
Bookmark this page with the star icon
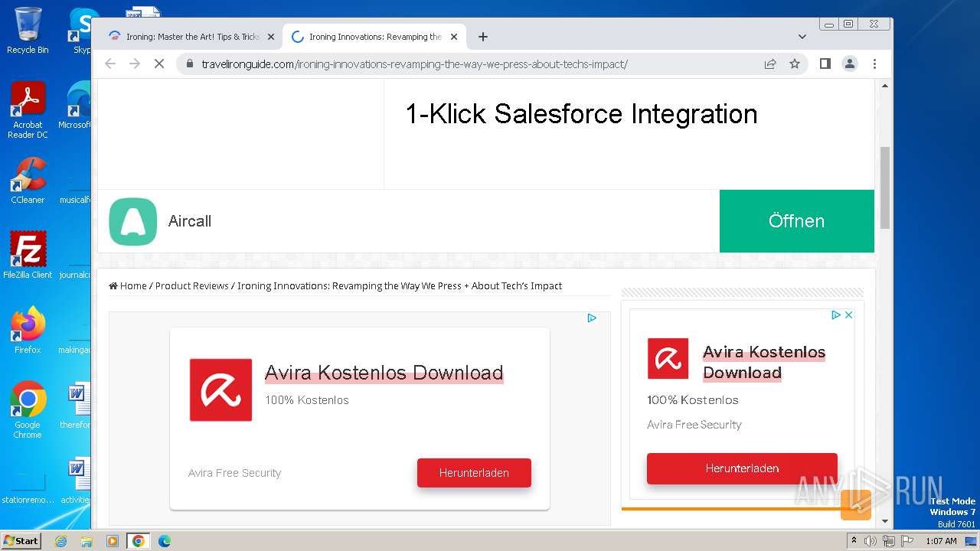point(795,64)
